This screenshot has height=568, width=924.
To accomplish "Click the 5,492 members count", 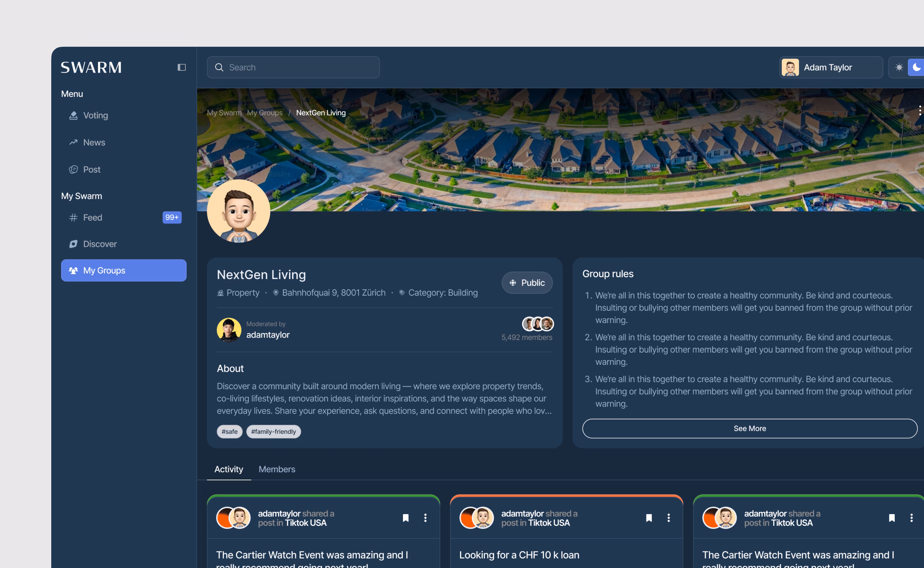I will click(527, 337).
